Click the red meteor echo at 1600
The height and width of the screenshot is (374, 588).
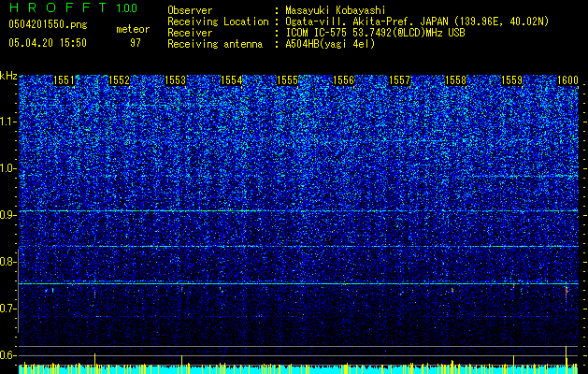[566, 292]
